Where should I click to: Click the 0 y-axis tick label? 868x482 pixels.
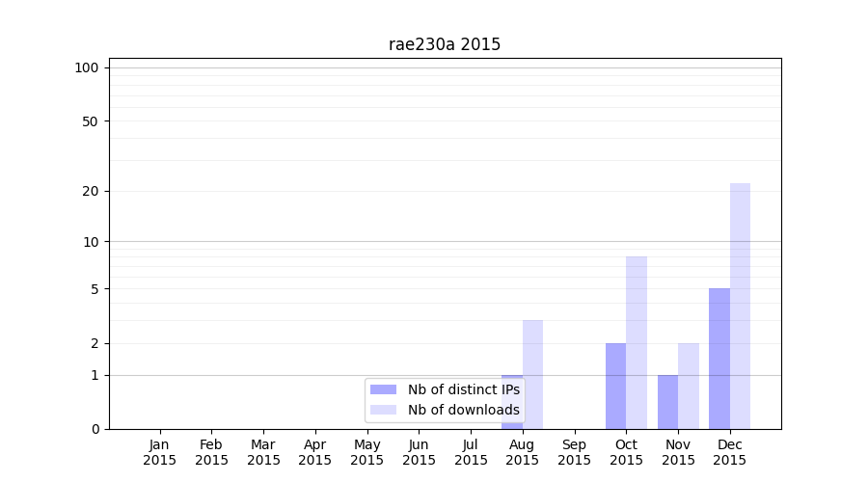pyautogui.click(x=95, y=429)
